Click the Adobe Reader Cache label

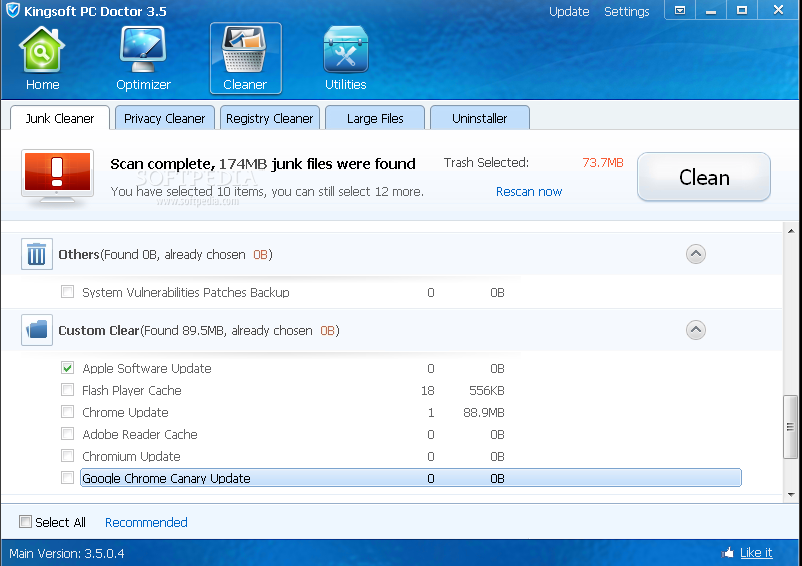pyautogui.click(x=140, y=434)
